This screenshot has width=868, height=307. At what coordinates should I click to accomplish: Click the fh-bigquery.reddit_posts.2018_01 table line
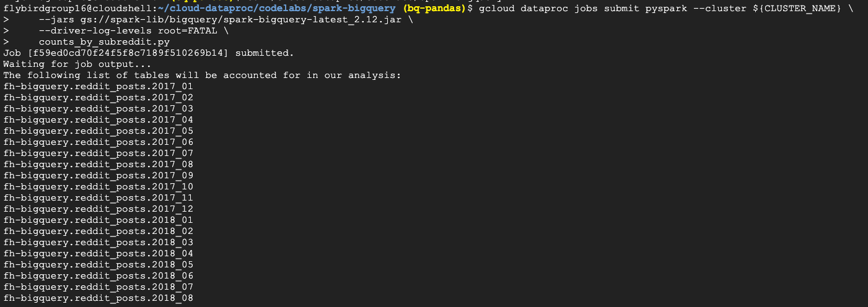coord(99,220)
